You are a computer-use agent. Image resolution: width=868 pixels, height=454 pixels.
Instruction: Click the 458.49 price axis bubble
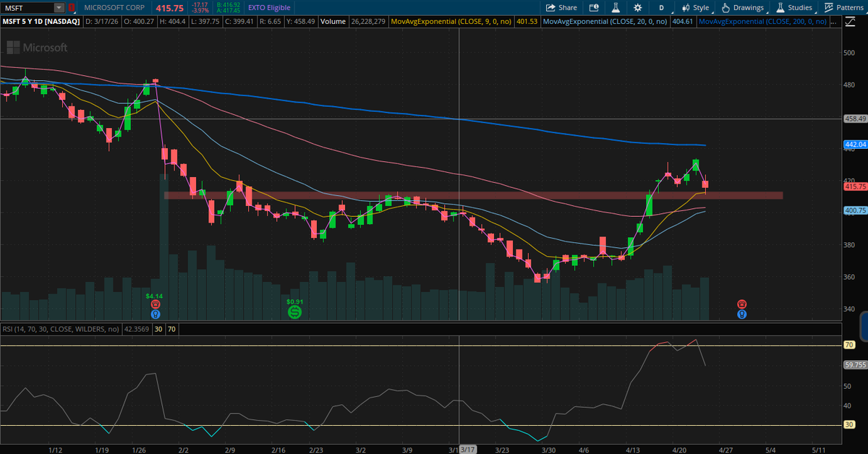[x=855, y=119]
